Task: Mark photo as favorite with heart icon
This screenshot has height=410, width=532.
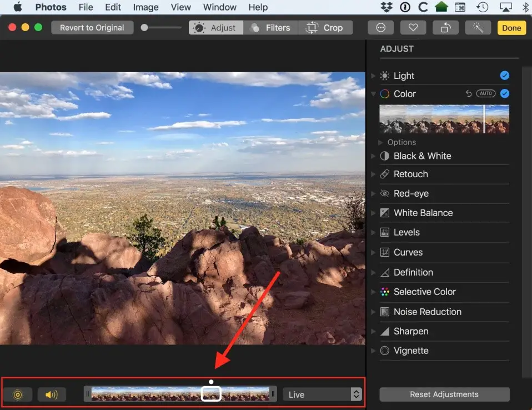Action: pyautogui.click(x=413, y=28)
